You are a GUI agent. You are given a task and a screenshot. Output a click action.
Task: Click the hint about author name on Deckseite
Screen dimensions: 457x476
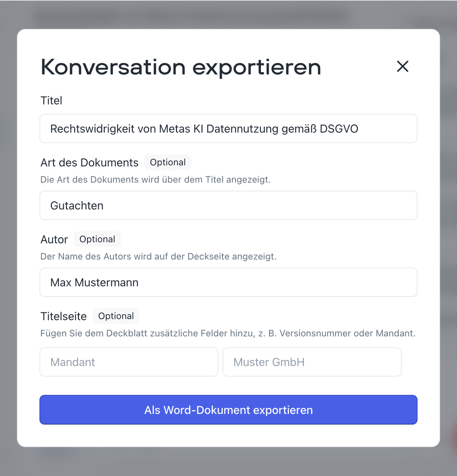tap(158, 256)
